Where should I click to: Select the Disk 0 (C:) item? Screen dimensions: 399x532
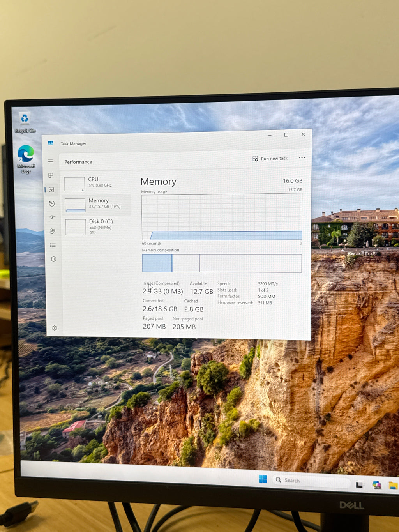tap(96, 226)
